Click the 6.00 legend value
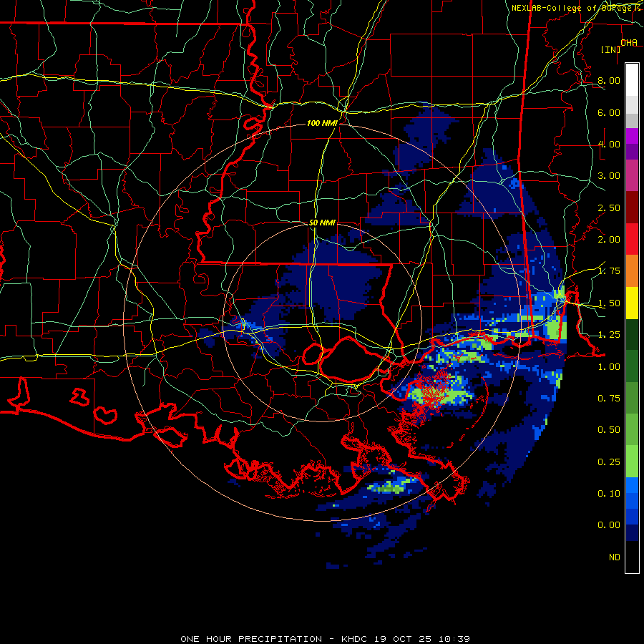The height and width of the screenshot is (644, 644). (609, 112)
